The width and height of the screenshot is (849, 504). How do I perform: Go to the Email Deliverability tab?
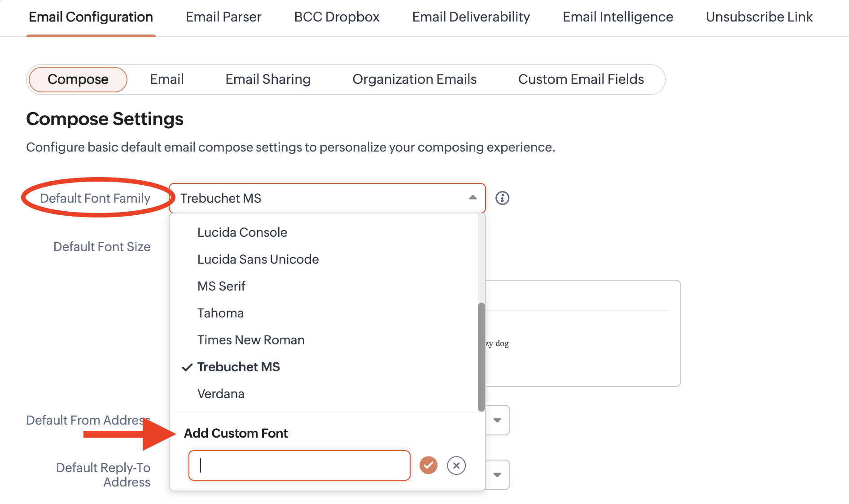pyautogui.click(x=471, y=17)
